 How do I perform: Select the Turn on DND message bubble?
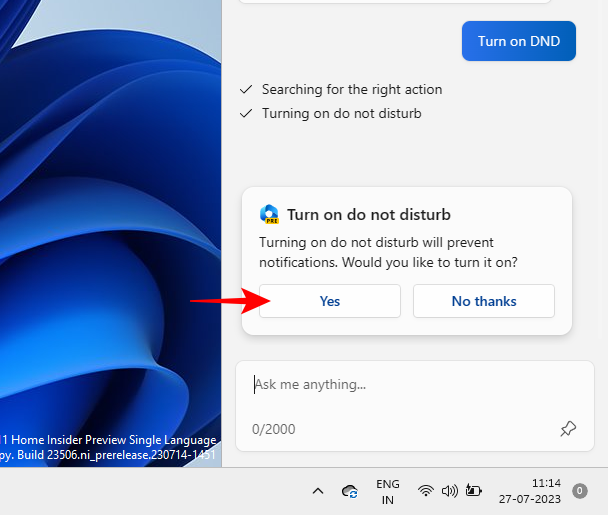[x=518, y=41]
